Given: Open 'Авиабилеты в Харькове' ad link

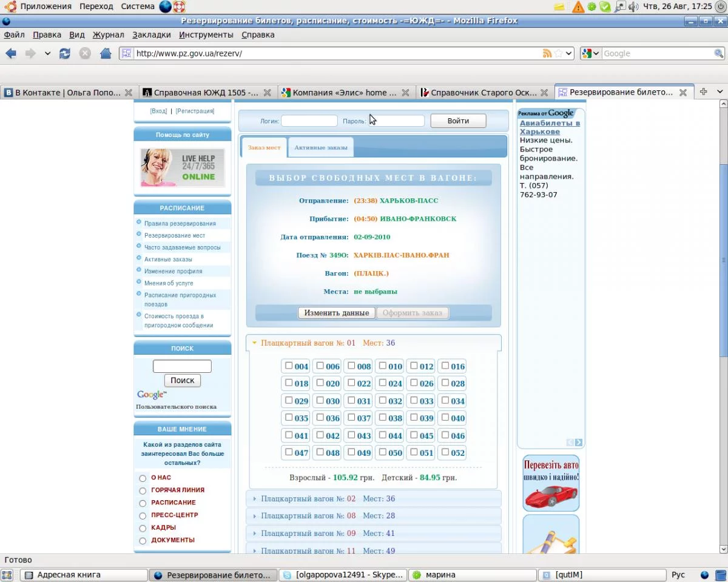Looking at the screenshot, I should (550, 127).
